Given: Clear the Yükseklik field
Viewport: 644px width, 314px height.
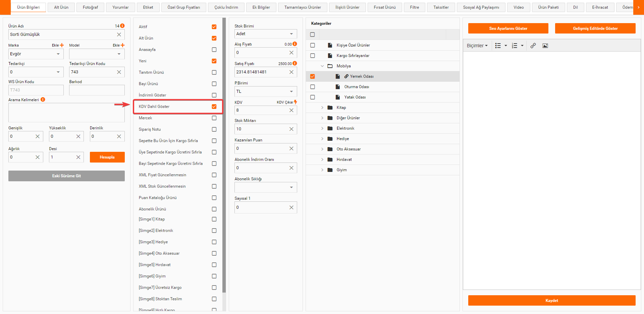Looking at the screenshot, I should point(78,136).
